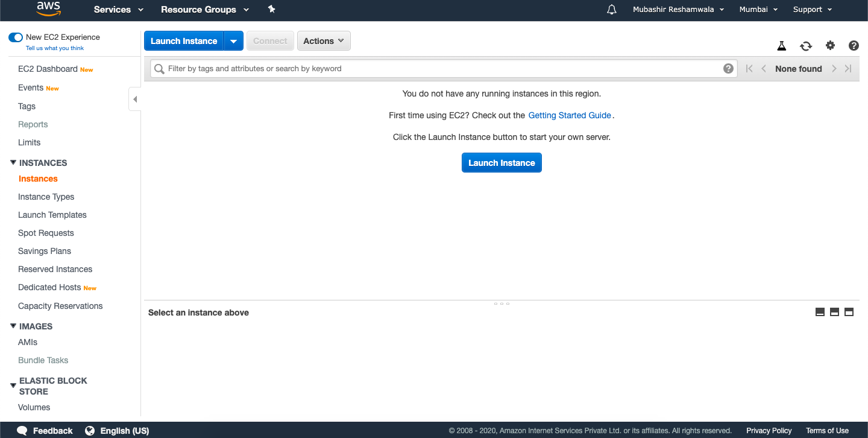868x438 pixels.
Task: Open the Mumbai region selector
Action: click(758, 10)
